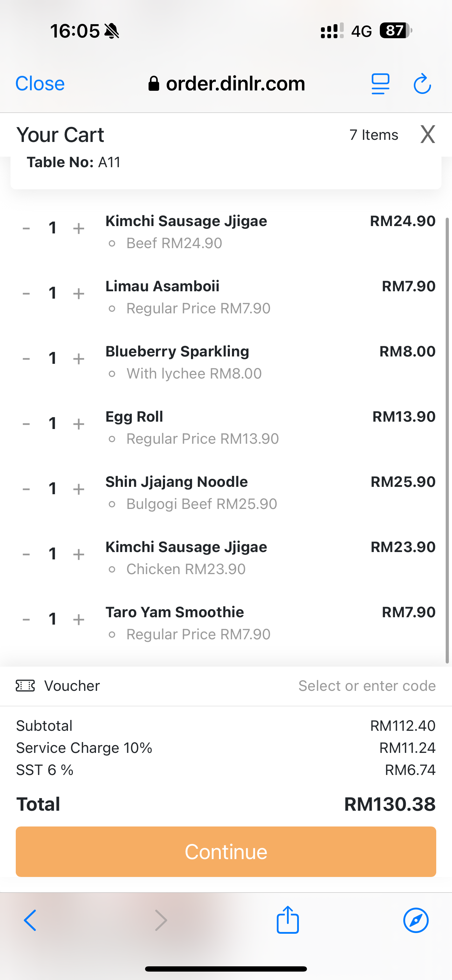This screenshot has height=980, width=452.
Task: Go back with the left arrow
Action: coord(30,921)
